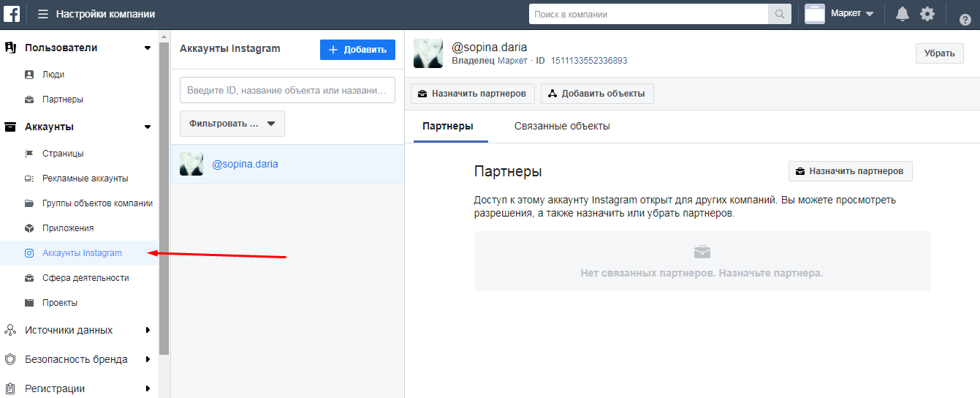Click the blue Добавить button
This screenshot has width=980, height=398.
357,50
